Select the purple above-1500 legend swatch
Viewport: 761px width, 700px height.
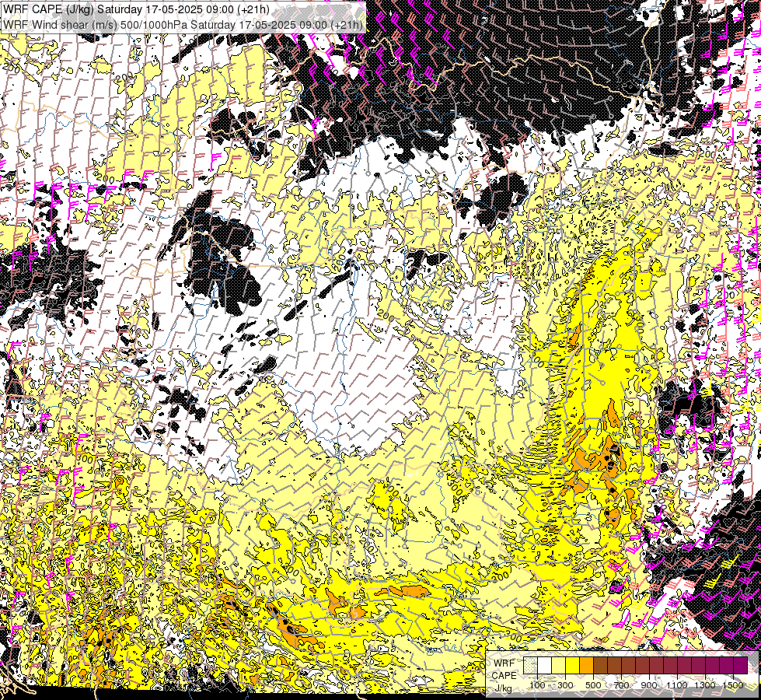(x=741, y=665)
